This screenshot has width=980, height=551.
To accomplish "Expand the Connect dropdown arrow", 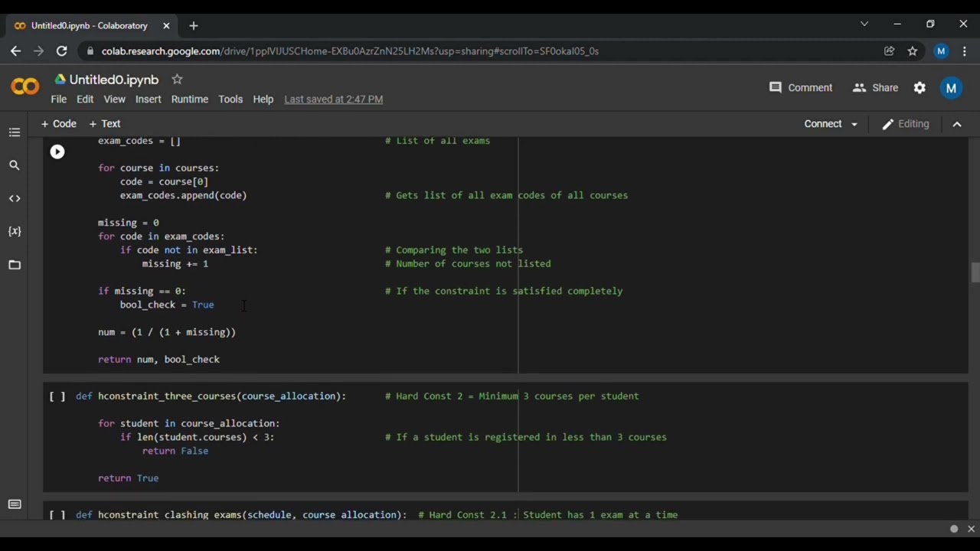I will [854, 124].
